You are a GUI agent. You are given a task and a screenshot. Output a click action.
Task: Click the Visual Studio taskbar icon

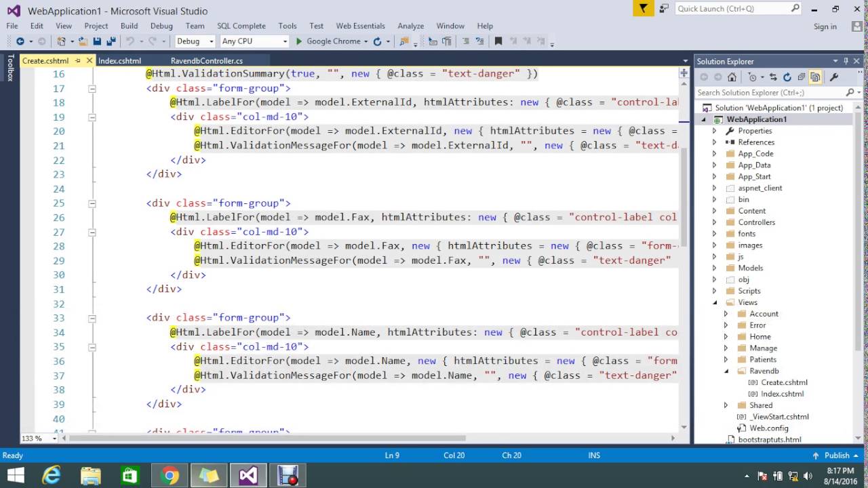point(248,475)
